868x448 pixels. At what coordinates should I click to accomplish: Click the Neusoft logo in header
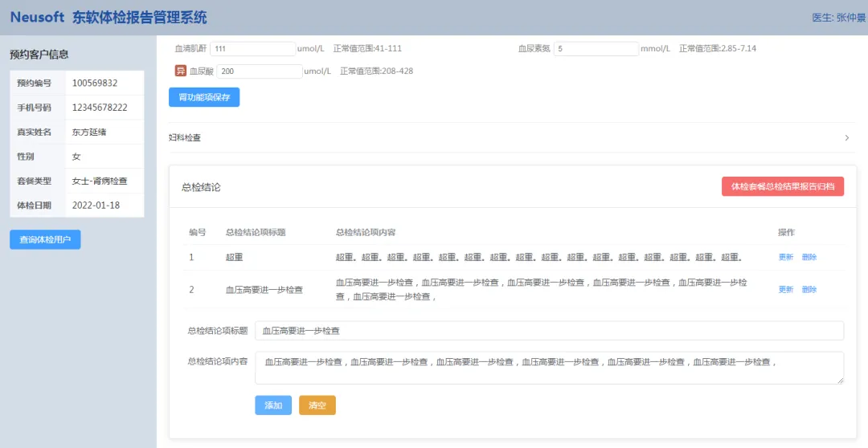point(41,17)
